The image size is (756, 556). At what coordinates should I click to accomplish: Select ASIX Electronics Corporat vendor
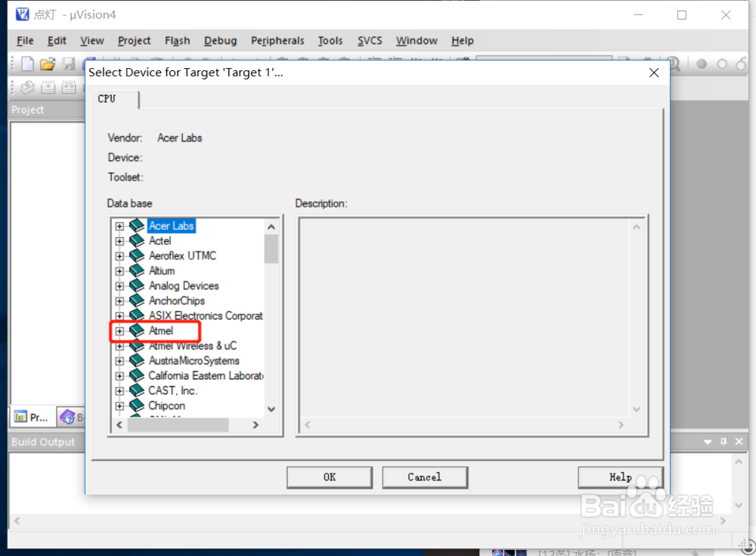pyautogui.click(x=206, y=316)
